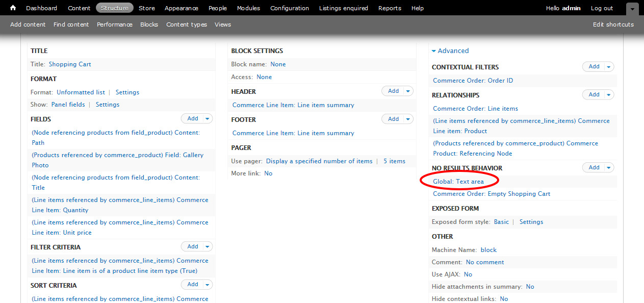Click the Unformatted list format link
The image size is (644, 303).
pyautogui.click(x=81, y=92)
